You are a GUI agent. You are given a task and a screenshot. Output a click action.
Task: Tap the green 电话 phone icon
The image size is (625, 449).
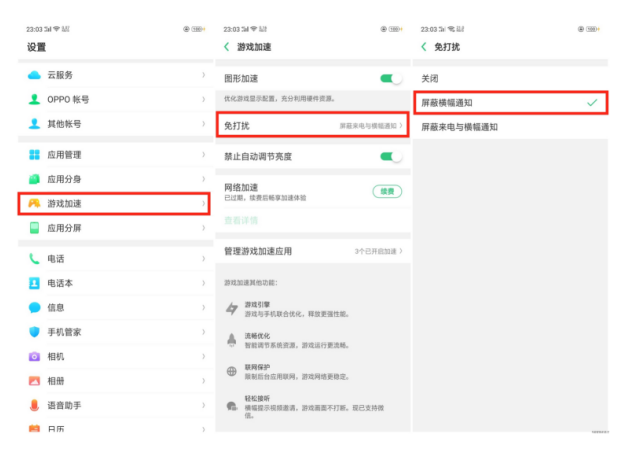(34, 259)
